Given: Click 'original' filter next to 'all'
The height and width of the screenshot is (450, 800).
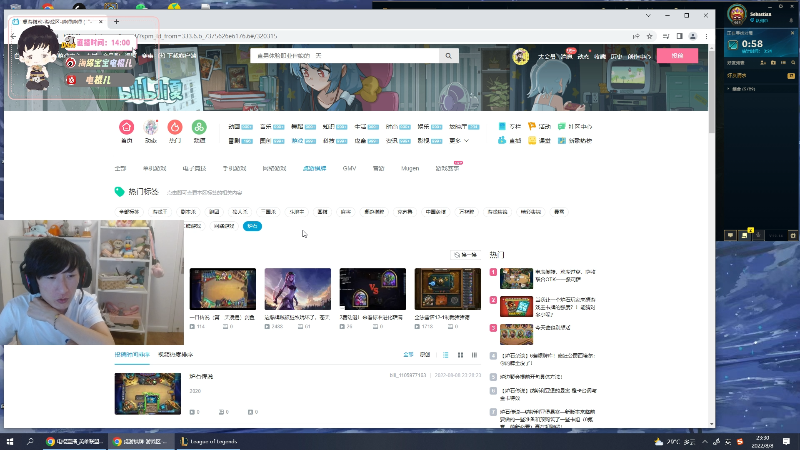Looking at the screenshot, I should pos(425,355).
